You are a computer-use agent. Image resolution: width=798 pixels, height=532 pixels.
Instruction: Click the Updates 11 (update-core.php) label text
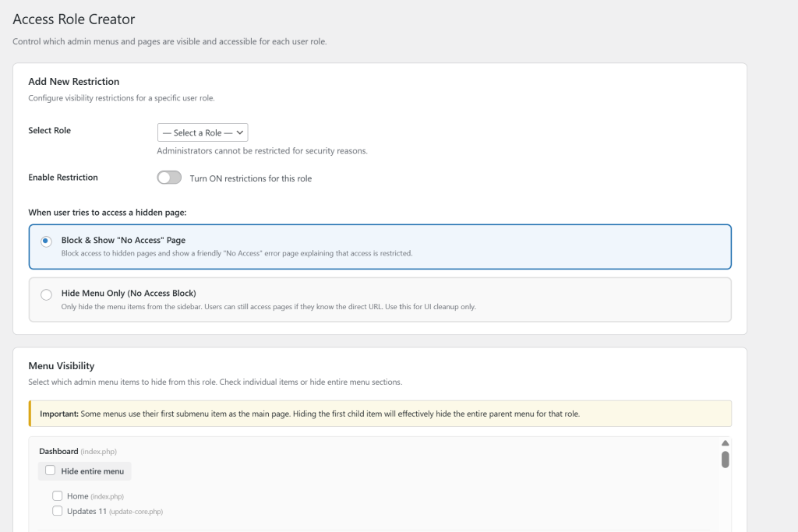click(115, 511)
